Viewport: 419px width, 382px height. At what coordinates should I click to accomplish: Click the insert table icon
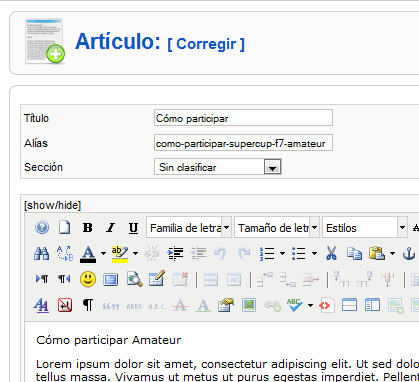coord(157,279)
